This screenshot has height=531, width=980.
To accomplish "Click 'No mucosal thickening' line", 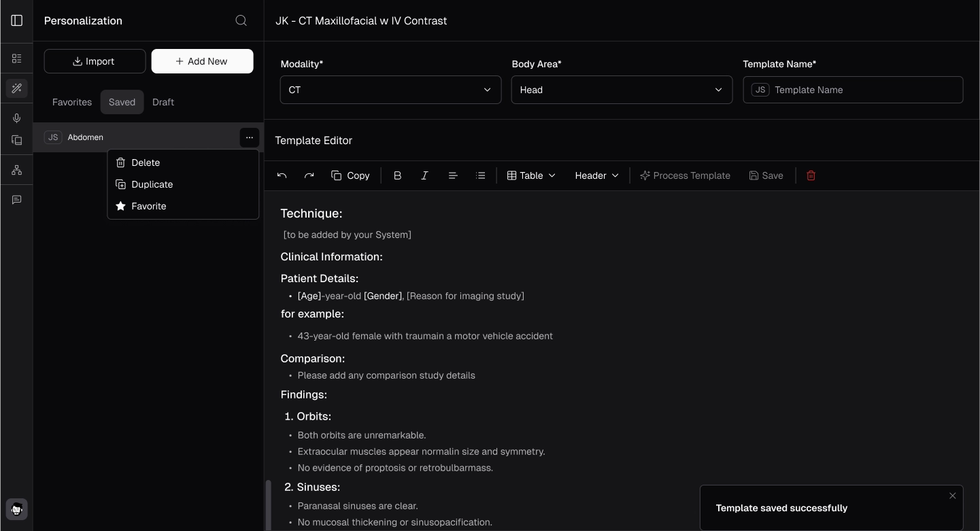I will 395,522.
